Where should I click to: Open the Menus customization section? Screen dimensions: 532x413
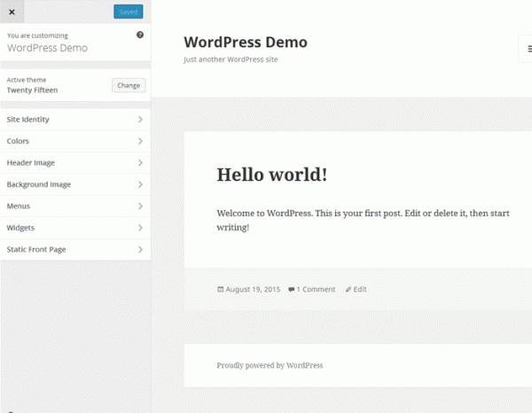click(20, 206)
